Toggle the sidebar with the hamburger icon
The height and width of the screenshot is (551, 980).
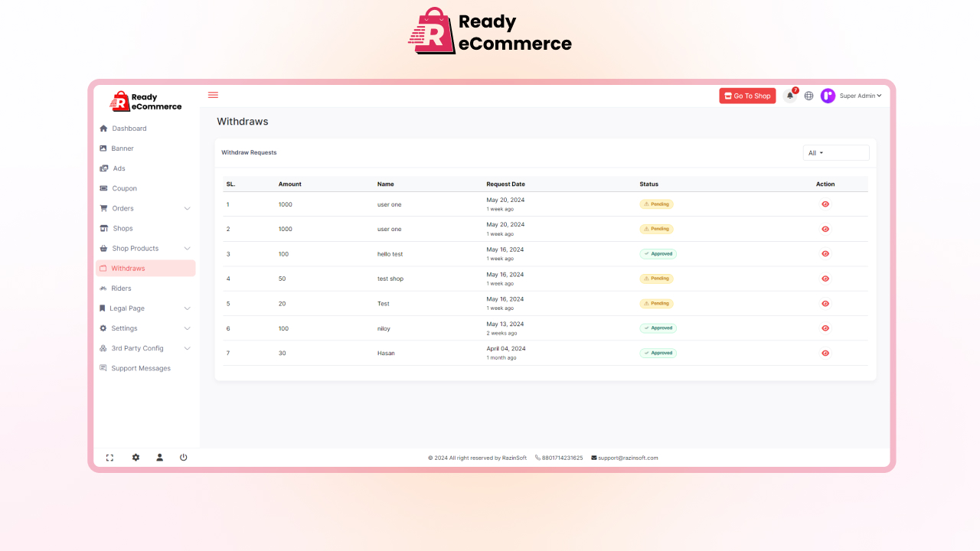point(213,94)
